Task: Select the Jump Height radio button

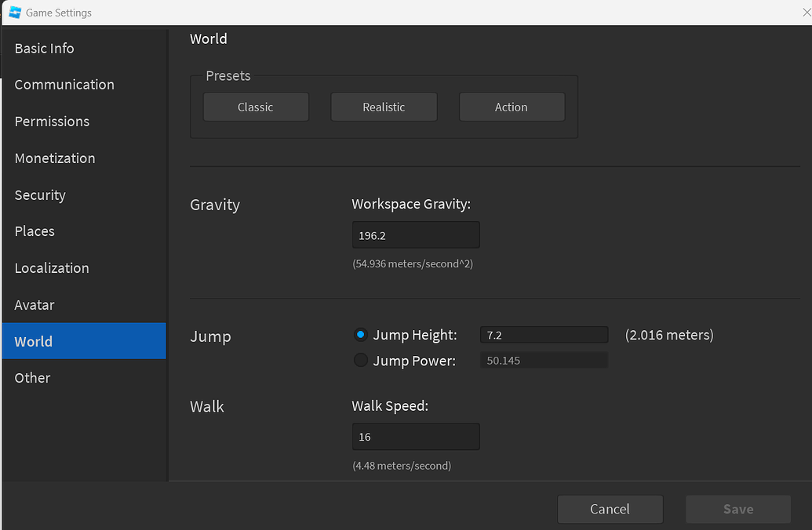Action: pyautogui.click(x=360, y=335)
